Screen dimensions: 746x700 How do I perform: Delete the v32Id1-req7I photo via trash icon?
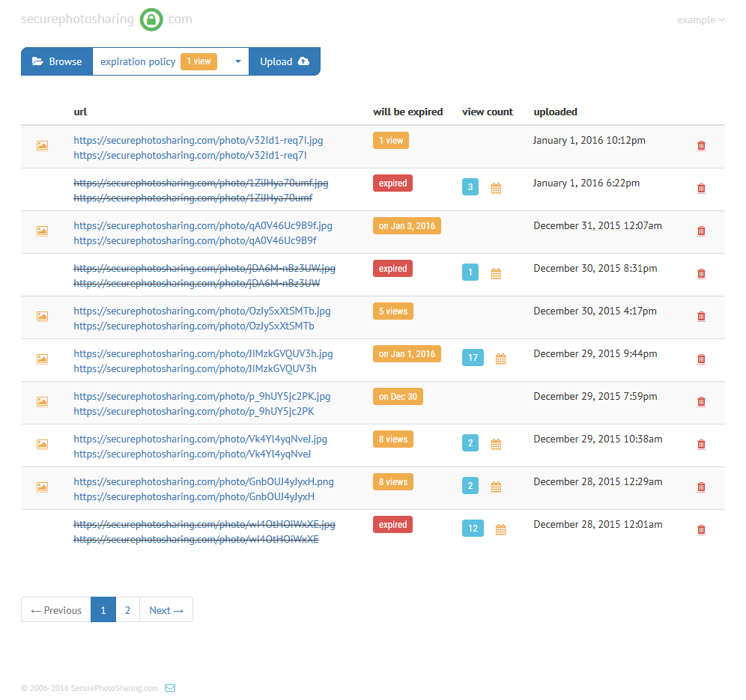pyautogui.click(x=701, y=146)
